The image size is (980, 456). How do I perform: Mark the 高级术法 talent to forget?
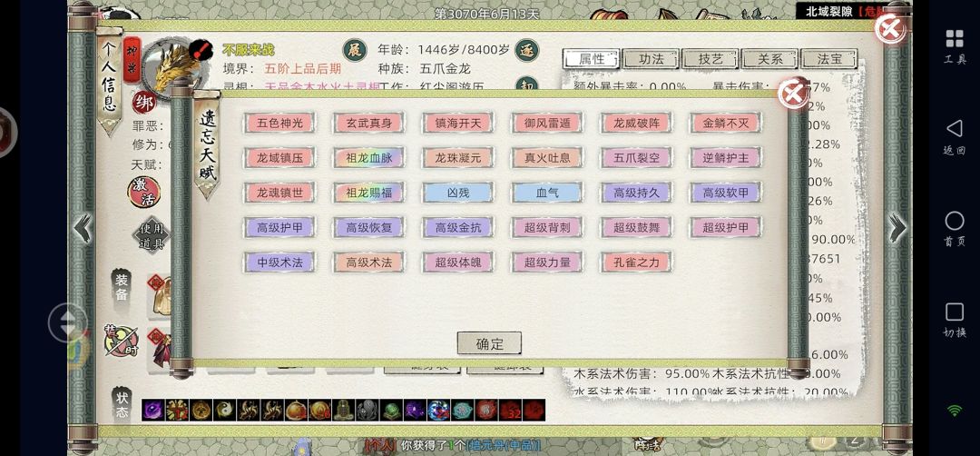coord(368,263)
